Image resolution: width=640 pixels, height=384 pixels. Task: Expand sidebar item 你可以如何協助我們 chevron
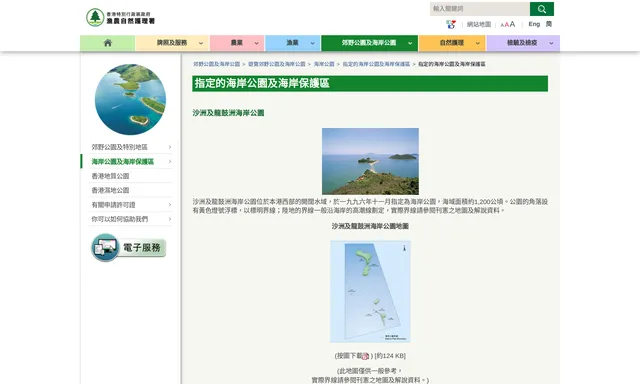(170, 219)
